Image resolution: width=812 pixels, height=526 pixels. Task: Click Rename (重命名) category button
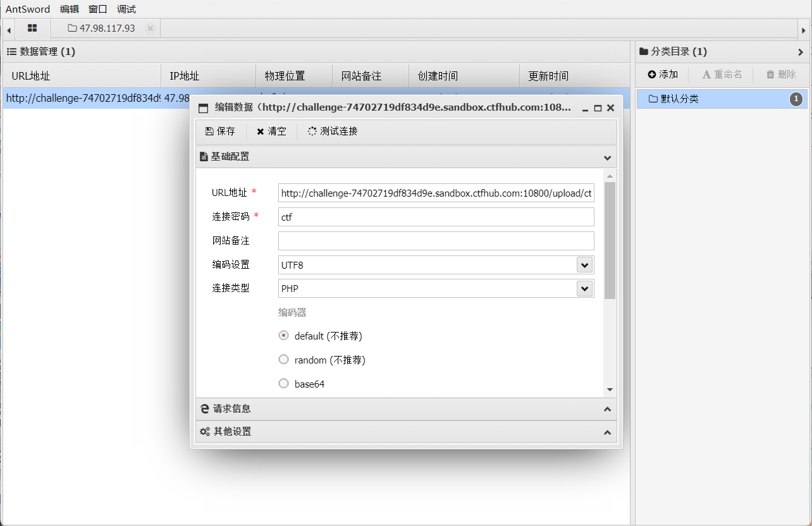click(x=722, y=75)
